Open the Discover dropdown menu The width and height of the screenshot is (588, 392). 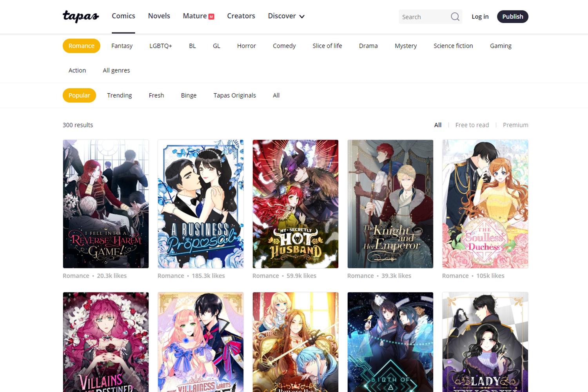coord(286,16)
